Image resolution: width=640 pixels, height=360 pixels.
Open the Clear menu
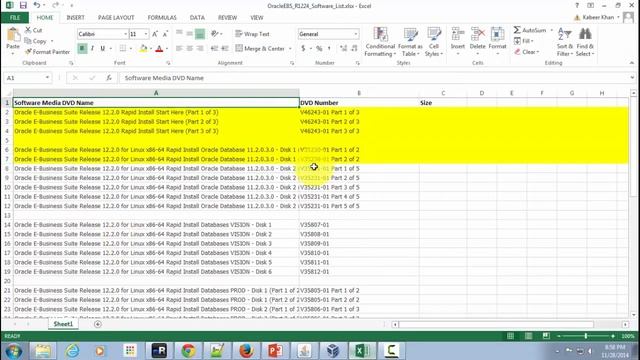pyautogui.click(x=527, y=52)
